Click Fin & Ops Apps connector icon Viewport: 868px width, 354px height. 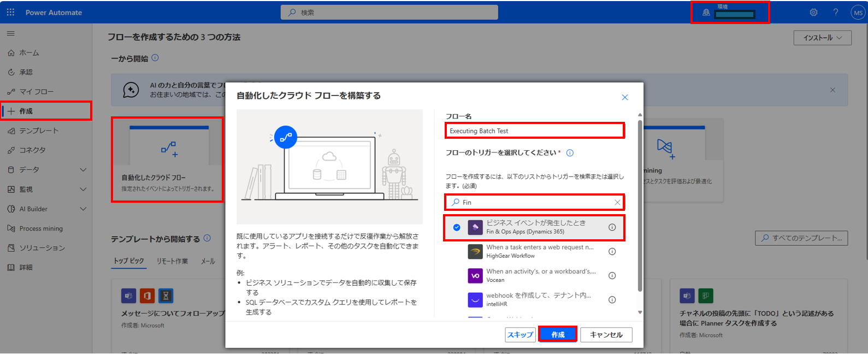[475, 227]
